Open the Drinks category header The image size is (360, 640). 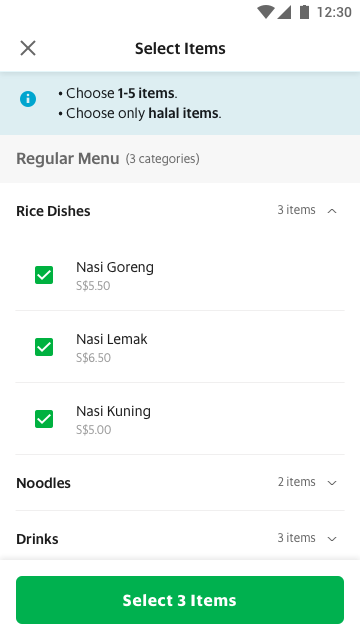tap(180, 539)
